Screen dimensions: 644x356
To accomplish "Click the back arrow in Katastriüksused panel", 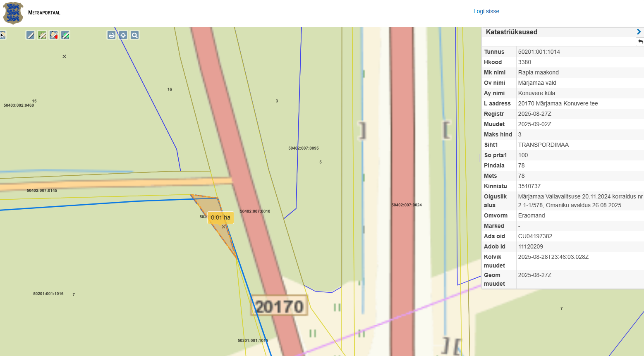I will (x=640, y=42).
